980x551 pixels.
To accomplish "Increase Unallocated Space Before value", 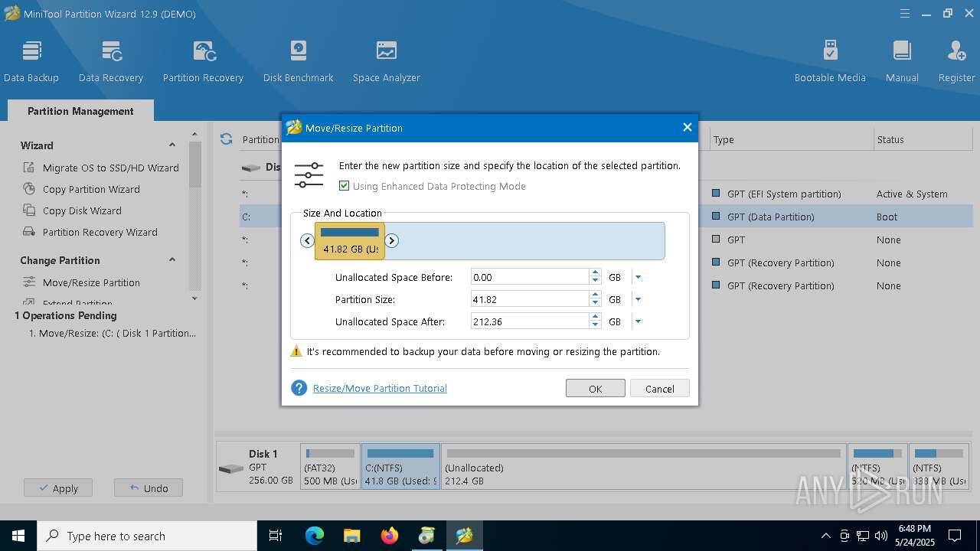I will [596, 273].
